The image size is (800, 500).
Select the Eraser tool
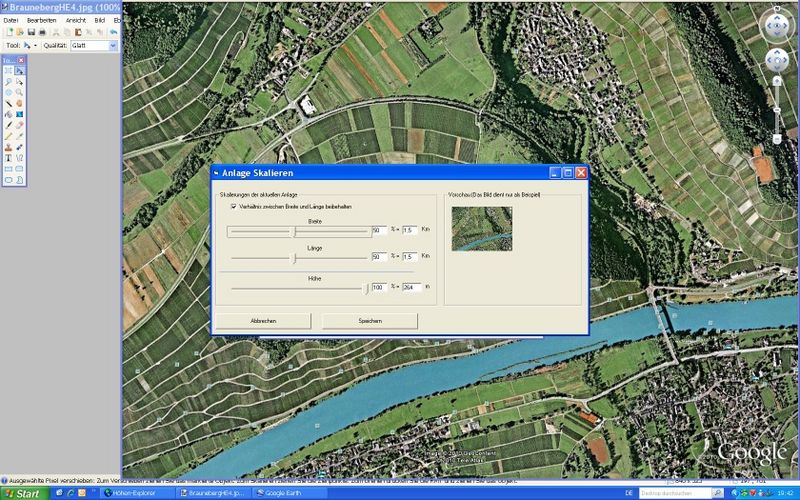click(x=19, y=125)
